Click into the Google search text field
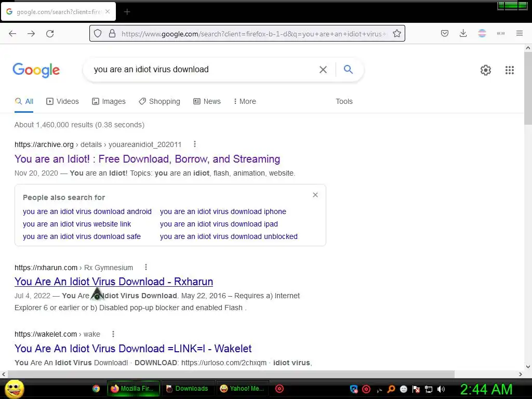This screenshot has width=532, height=399. [204, 70]
